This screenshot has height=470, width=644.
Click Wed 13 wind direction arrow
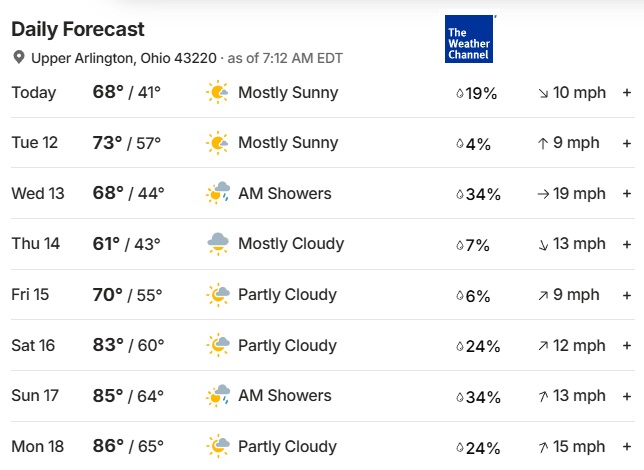543,194
